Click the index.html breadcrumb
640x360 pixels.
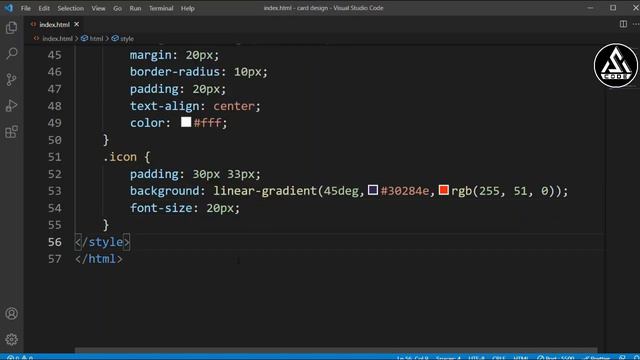point(57,39)
